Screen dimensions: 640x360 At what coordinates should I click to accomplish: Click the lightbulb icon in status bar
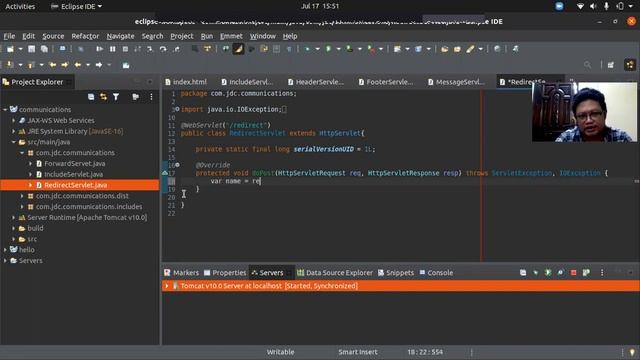click(x=632, y=352)
